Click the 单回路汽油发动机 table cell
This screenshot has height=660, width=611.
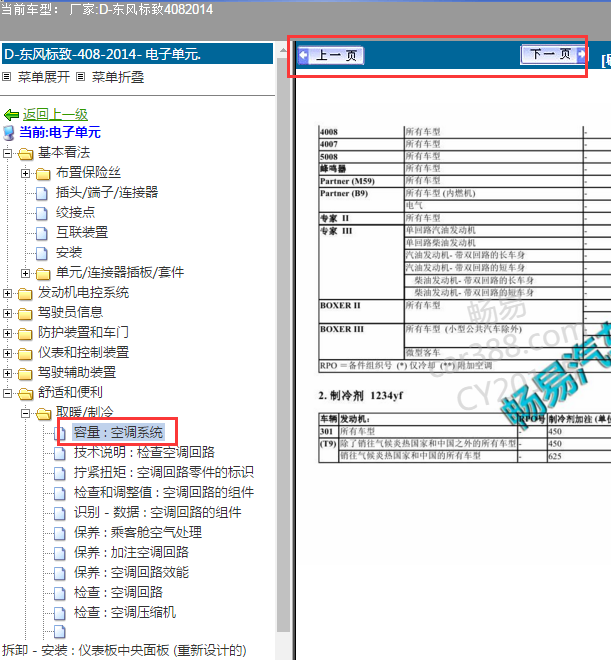494,230
